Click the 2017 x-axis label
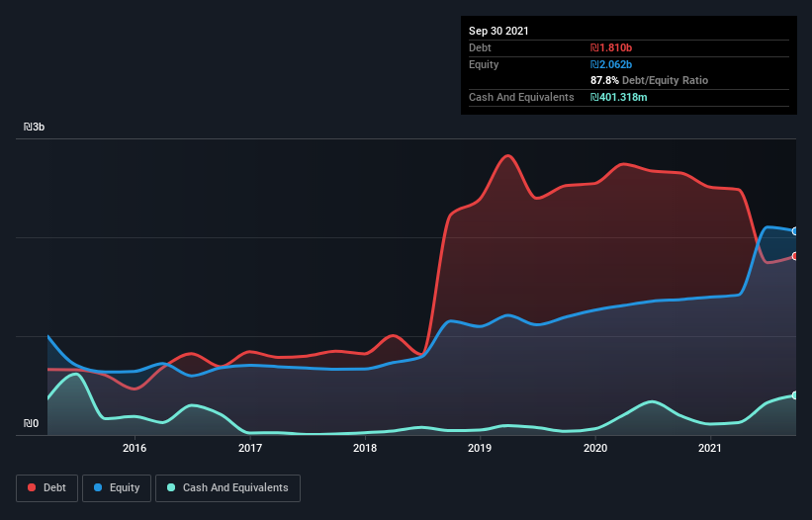 click(250, 448)
